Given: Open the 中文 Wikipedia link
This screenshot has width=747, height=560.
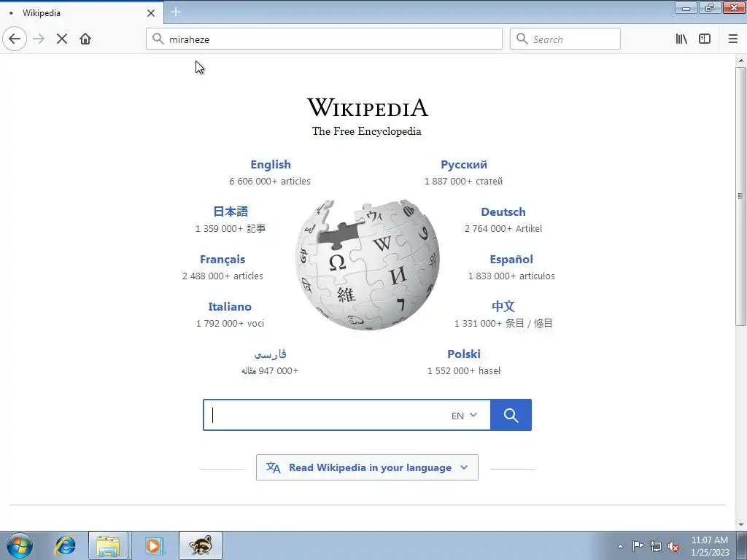Looking at the screenshot, I should pos(503,306).
